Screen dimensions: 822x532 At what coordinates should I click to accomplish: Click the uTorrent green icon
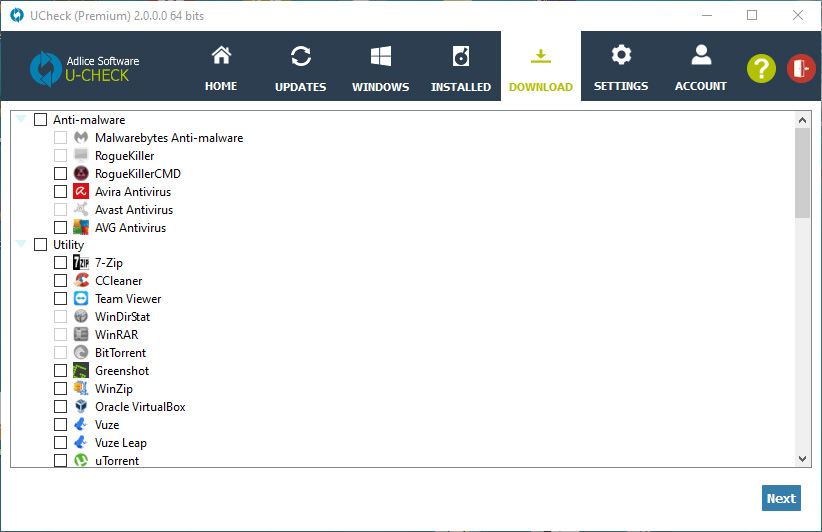[x=81, y=461]
